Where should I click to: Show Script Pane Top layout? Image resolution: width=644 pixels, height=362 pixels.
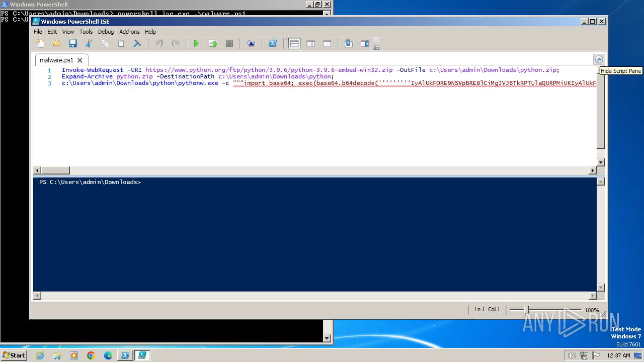coord(294,44)
